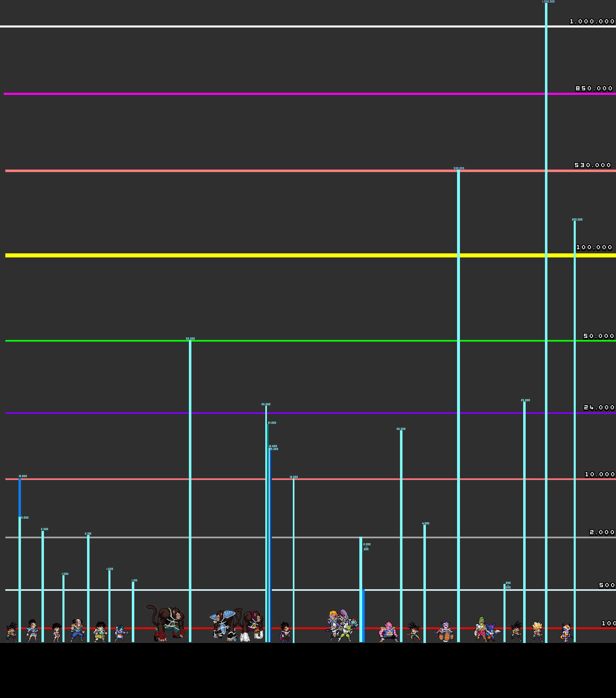Click the 1.500 bar value
The height and width of the screenshot is (698, 616).
[65, 574]
